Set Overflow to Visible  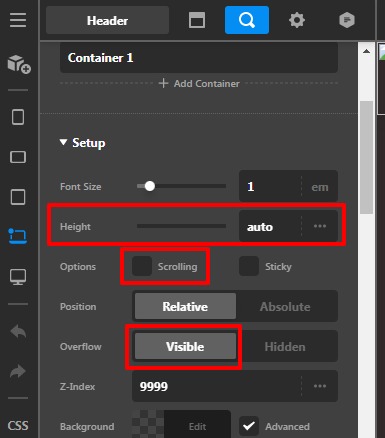click(185, 346)
